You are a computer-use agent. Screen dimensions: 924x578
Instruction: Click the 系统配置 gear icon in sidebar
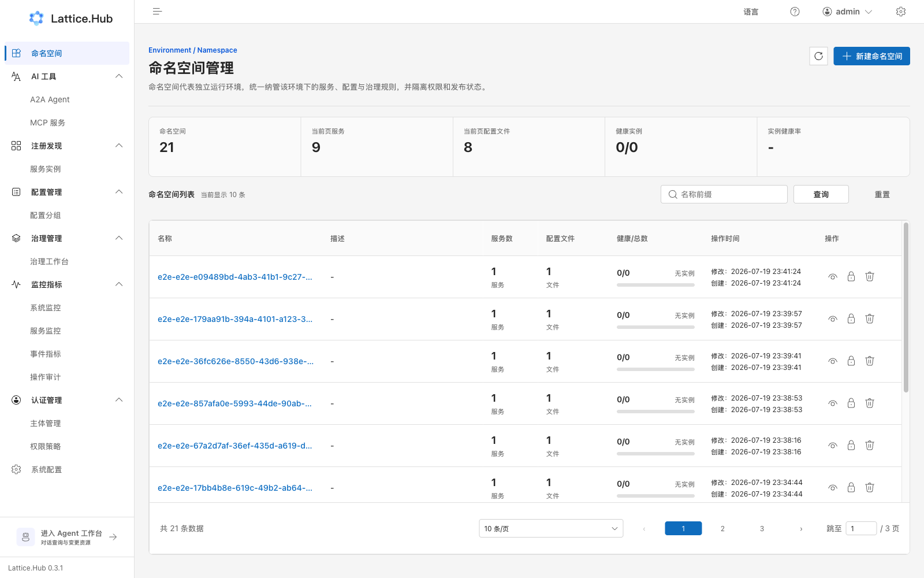16,469
